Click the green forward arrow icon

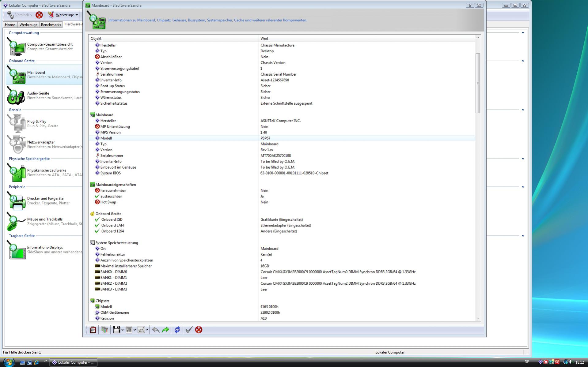[165, 330]
